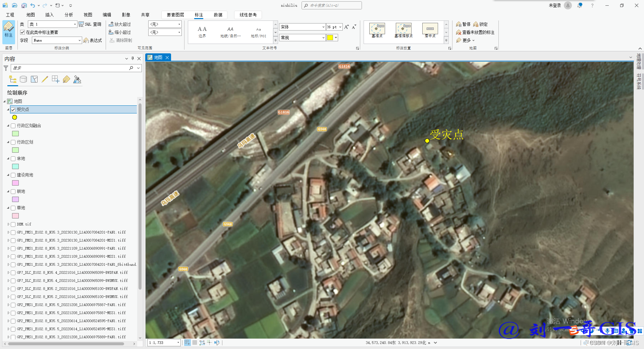Open the 宋体 font family dropdown
Image resolution: width=644 pixels, height=349 pixels.
(323, 27)
